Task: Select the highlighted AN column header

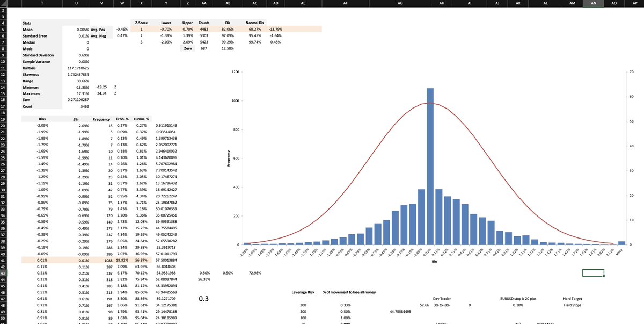Action: point(593,3)
